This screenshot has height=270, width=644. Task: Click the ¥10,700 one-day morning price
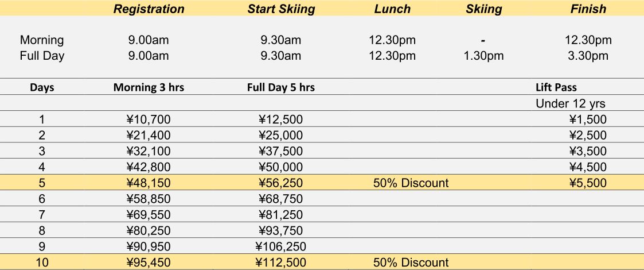tap(149, 119)
